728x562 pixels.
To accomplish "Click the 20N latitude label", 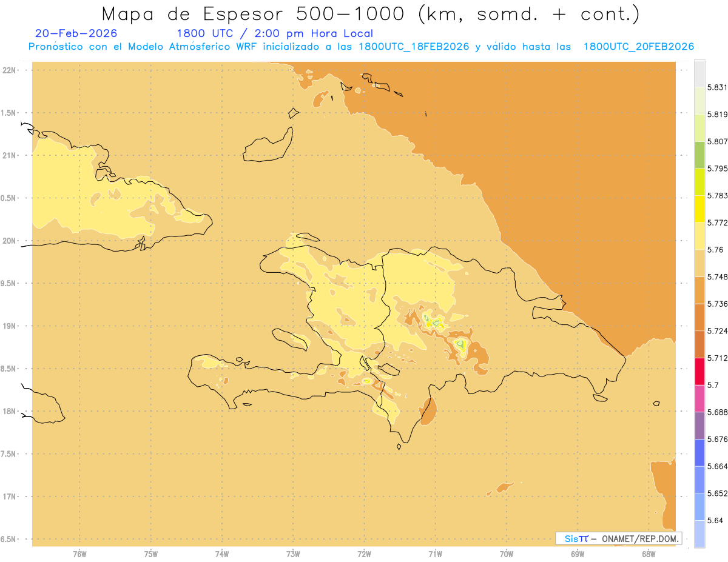I will pyautogui.click(x=10, y=241).
